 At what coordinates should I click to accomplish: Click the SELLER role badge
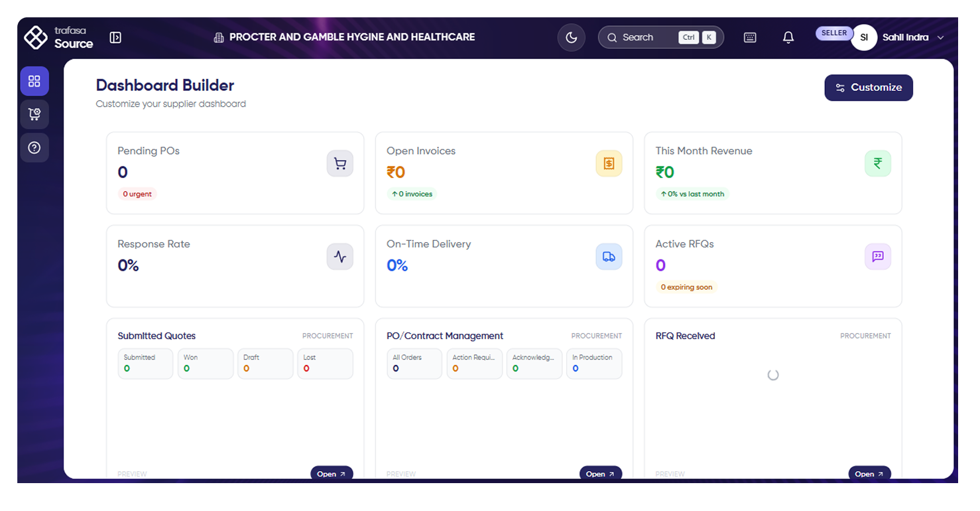click(834, 33)
